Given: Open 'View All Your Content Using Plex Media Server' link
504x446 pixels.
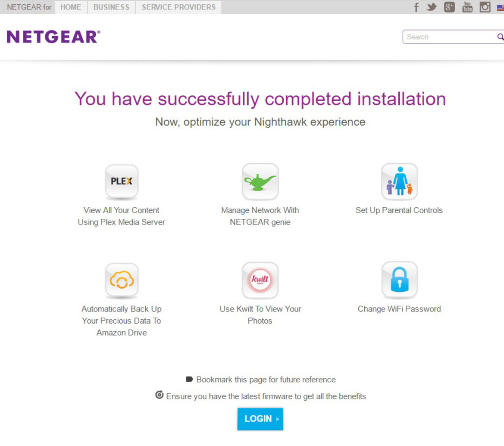Looking at the screenshot, I should click(x=122, y=216).
